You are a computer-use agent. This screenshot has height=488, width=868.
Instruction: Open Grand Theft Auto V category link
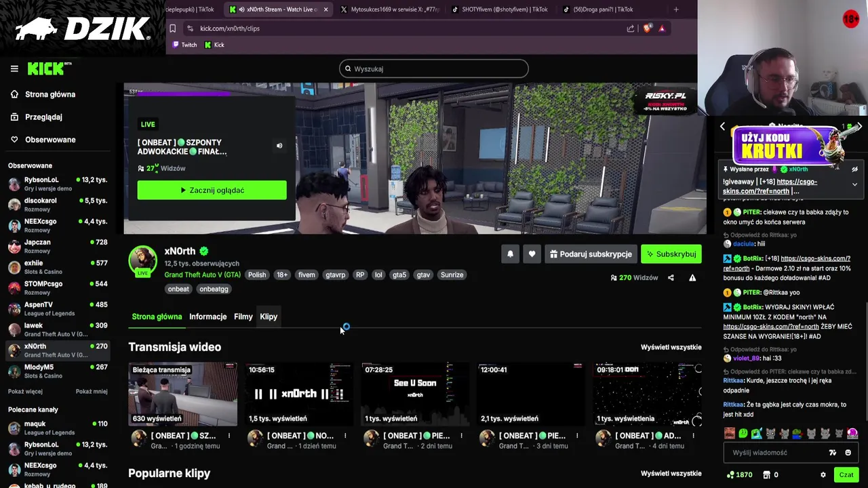pyautogui.click(x=202, y=274)
